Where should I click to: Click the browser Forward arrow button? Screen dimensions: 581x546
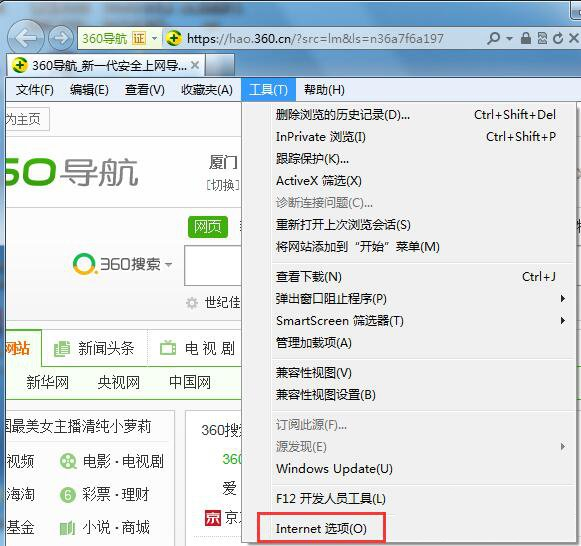point(61,38)
